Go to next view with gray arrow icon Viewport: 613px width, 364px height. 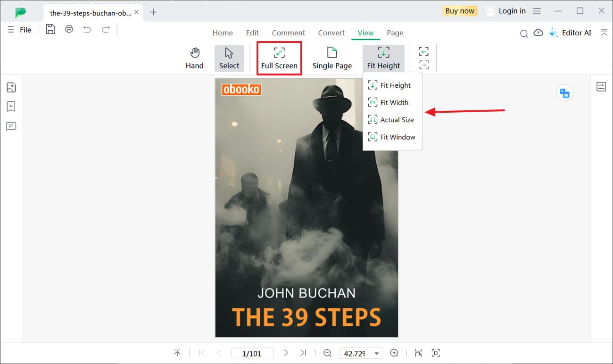(423, 65)
